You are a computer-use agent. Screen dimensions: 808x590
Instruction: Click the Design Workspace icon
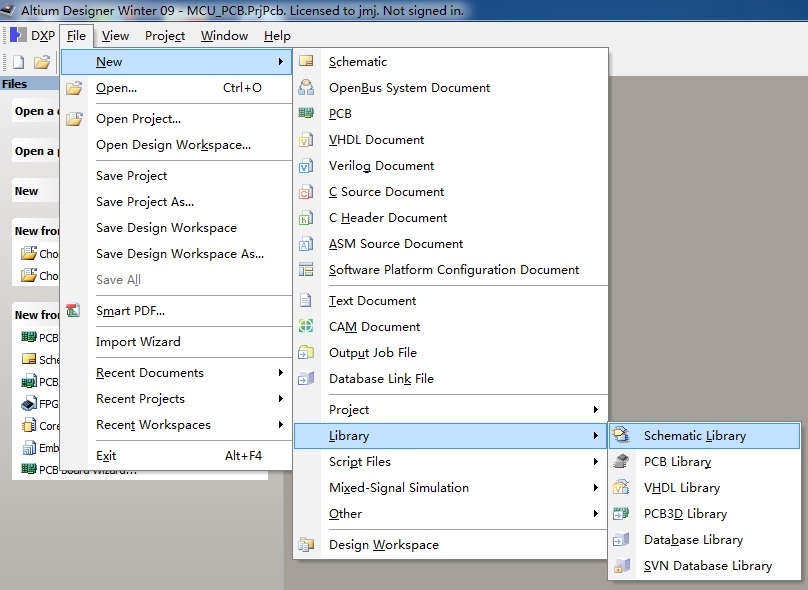pos(306,544)
